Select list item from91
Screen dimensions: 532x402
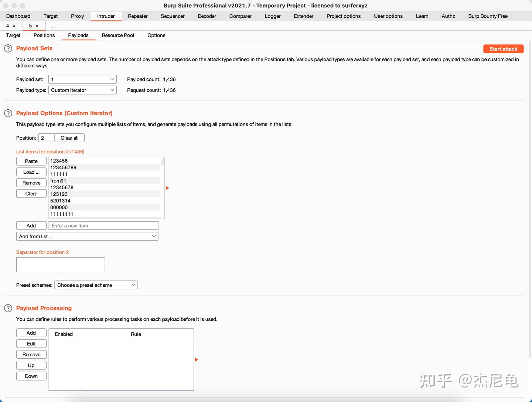coord(105,181)
